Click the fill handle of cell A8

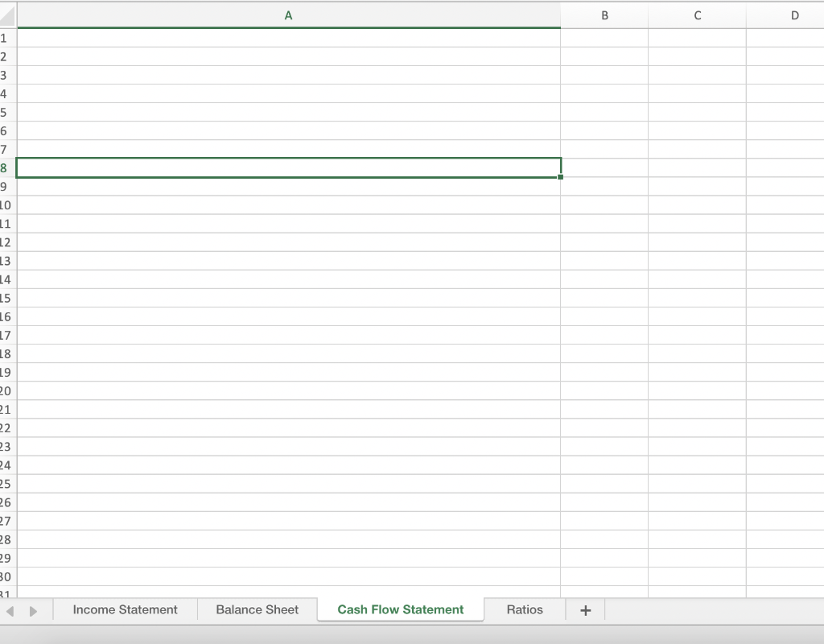[x=560, y=177]
